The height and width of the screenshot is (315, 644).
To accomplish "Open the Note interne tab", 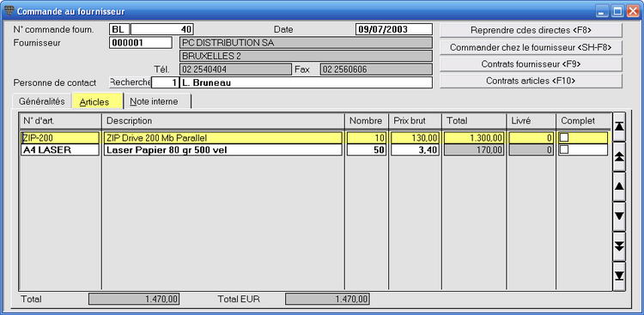I will 157,101.
